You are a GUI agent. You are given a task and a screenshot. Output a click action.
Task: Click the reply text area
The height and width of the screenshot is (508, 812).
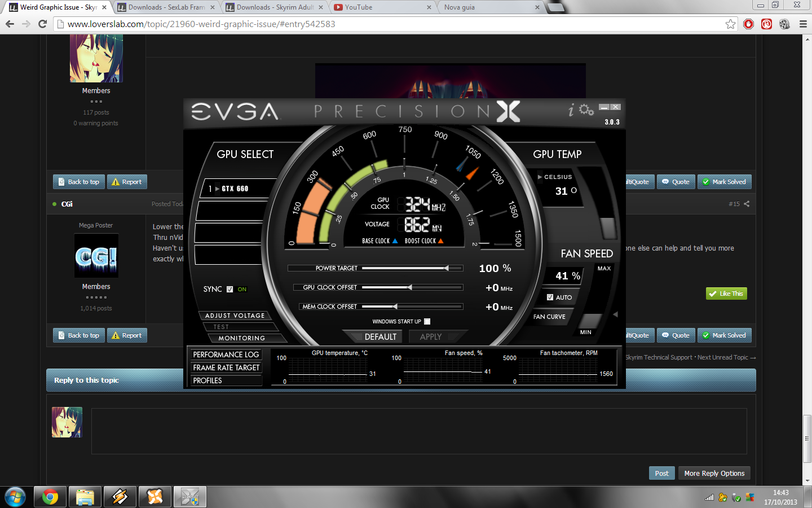[x=419, y=431]
